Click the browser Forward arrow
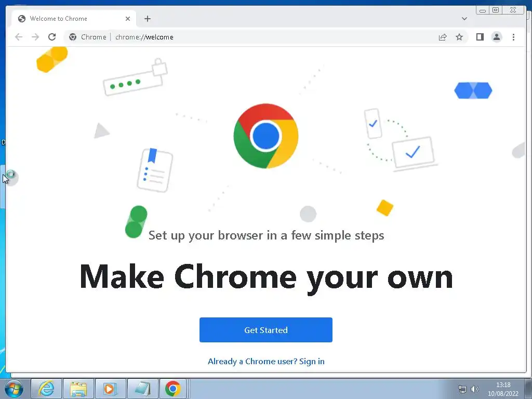Viewport: 532px width, 399px height. [35, 37]
